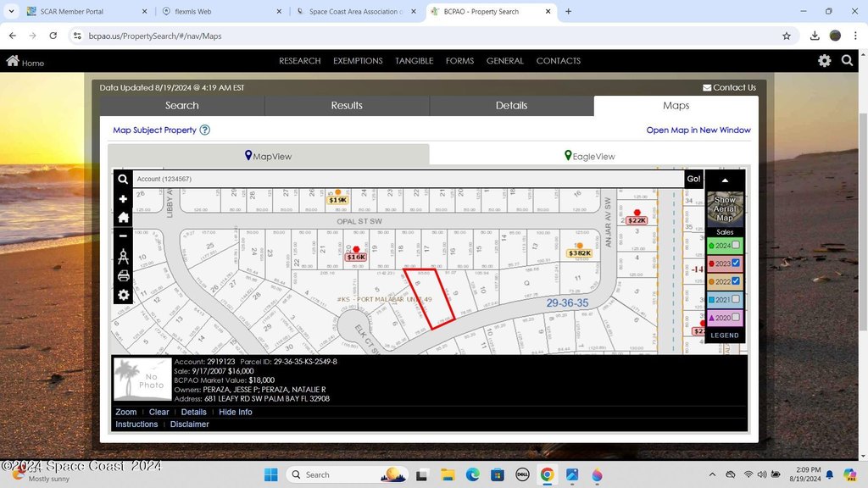Uncheck the 2023 sales checkbox
868x488 pixels.
[736, 263]
